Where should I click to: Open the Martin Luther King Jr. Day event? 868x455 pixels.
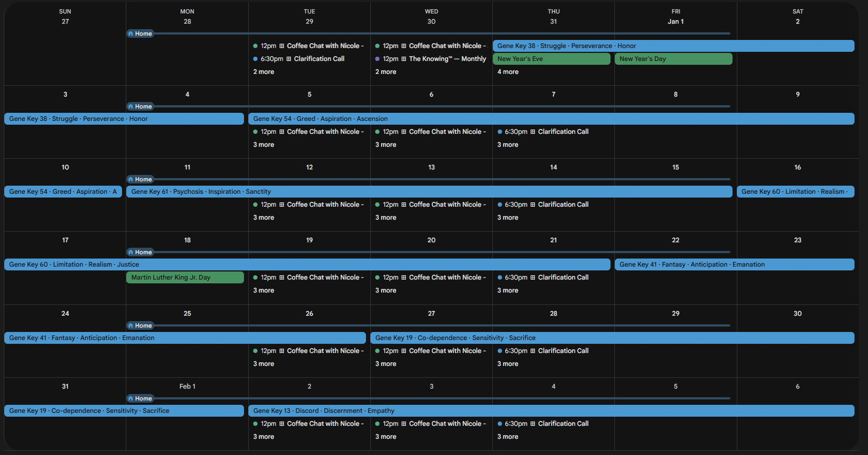point(185,277)
